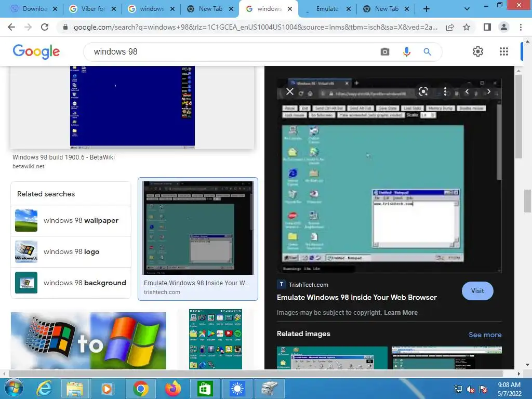
Task: Switch to the Emulate tab
Action: [327, 9]
